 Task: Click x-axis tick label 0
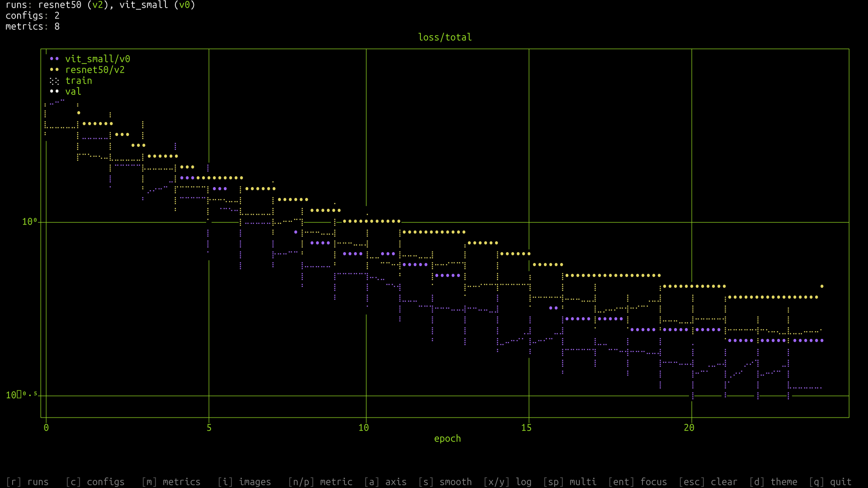(46, 427)
